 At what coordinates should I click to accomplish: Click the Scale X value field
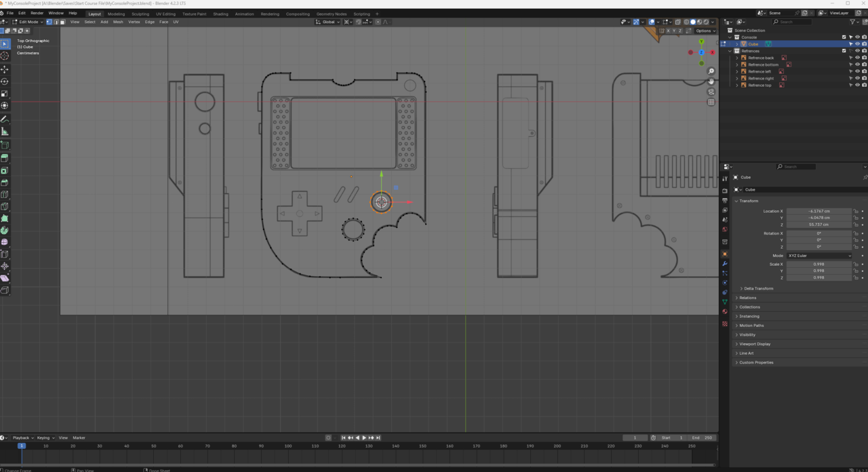coord(818,264)
